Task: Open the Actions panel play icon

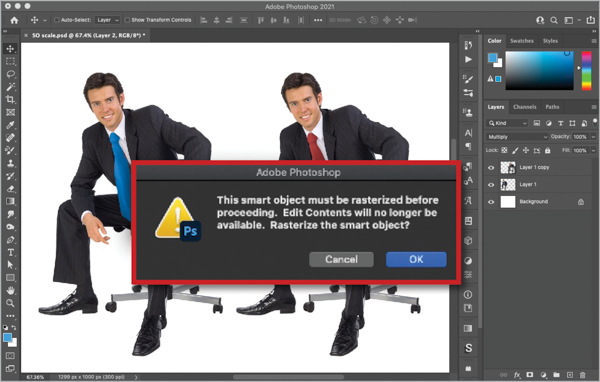Action: click(468, 59)
